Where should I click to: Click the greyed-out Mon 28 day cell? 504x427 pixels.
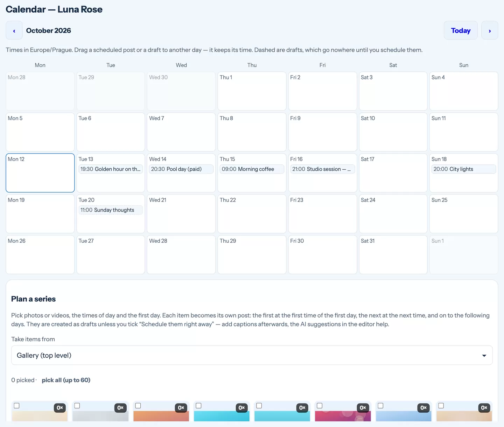(x=40, y=91)
